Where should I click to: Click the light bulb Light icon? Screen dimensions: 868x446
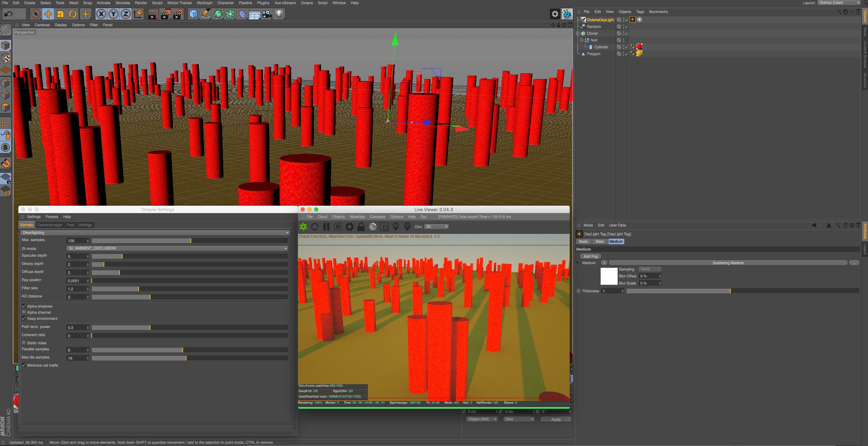click(279, 14)
